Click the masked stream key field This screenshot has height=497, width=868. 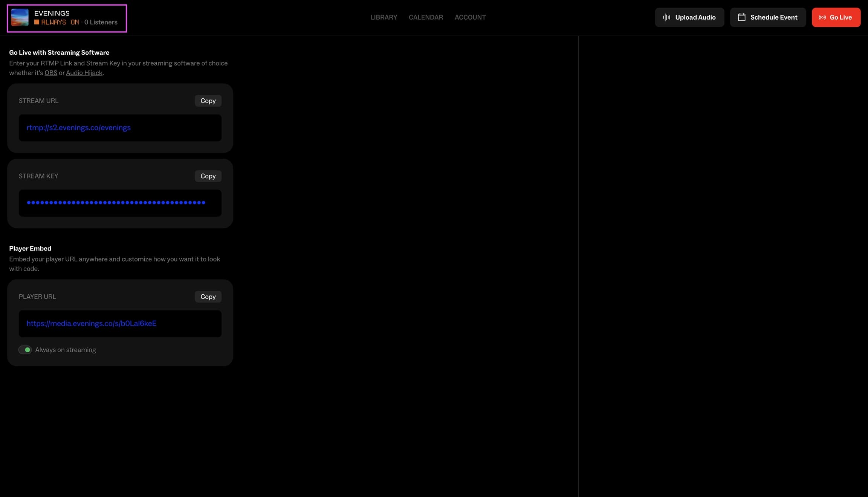[x=120, y=203]
